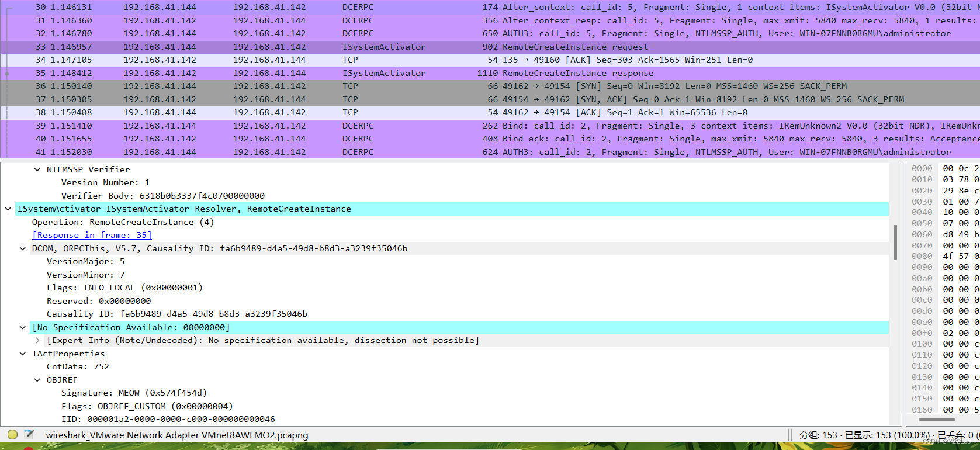This screenshot has height=450, width=980.
Task: Select packet 37 SYN, ACK row
Action: (x=490, y=99)
